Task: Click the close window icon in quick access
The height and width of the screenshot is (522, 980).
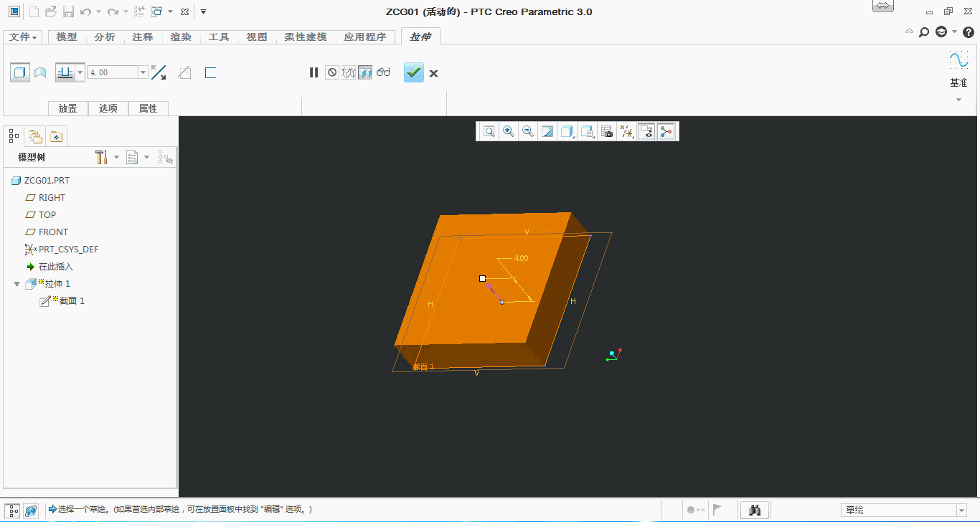Action: click(184, 11)
